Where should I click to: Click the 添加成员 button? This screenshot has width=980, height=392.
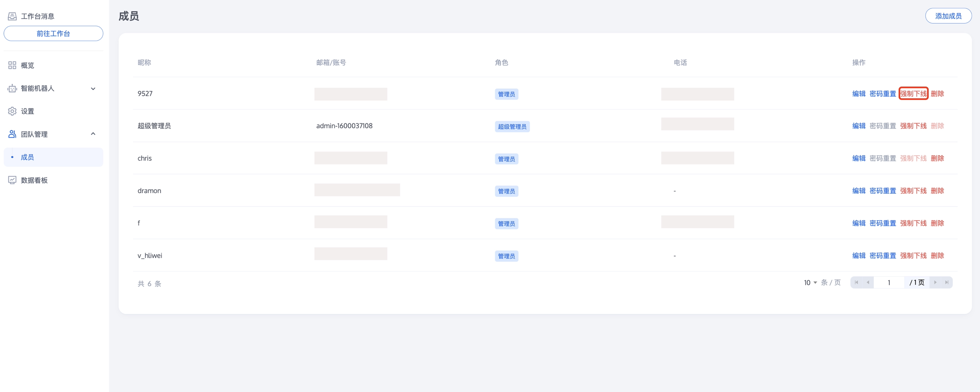(948, 16)
